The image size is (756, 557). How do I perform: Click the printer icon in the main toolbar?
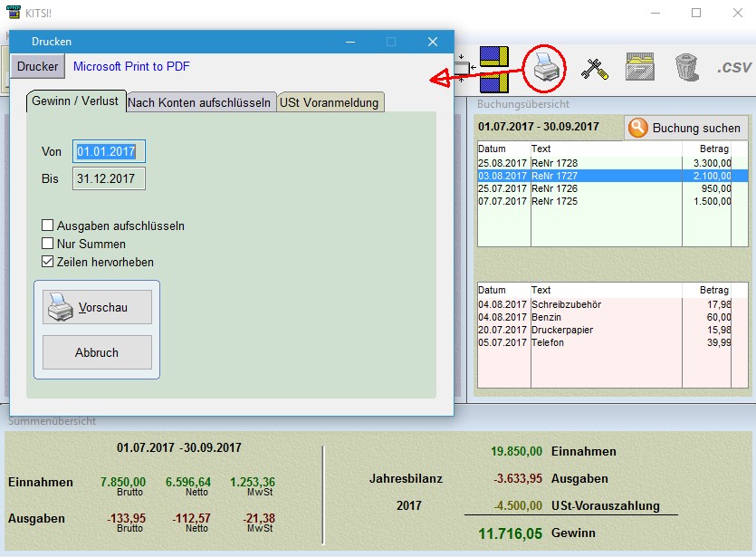[544, 68]
